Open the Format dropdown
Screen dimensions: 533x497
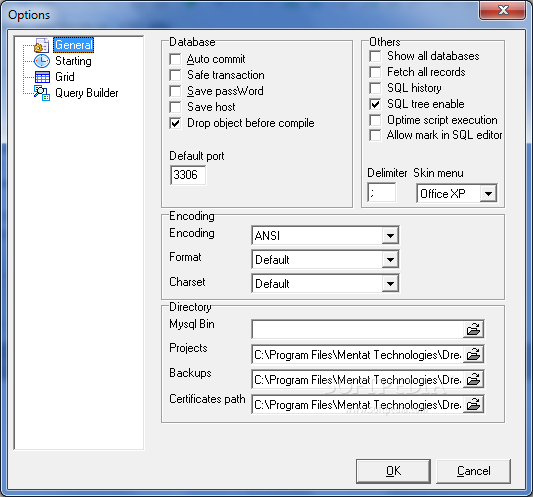390,260
